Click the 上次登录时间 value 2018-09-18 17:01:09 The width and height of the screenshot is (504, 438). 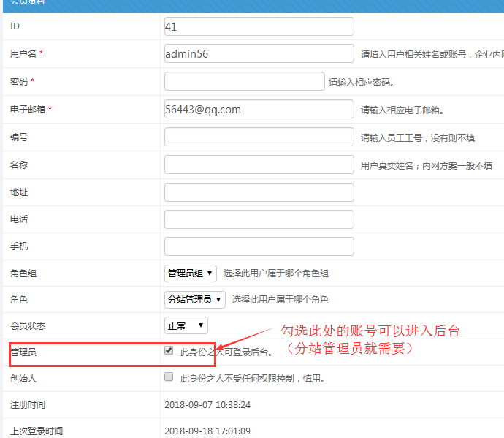[207, 431]
